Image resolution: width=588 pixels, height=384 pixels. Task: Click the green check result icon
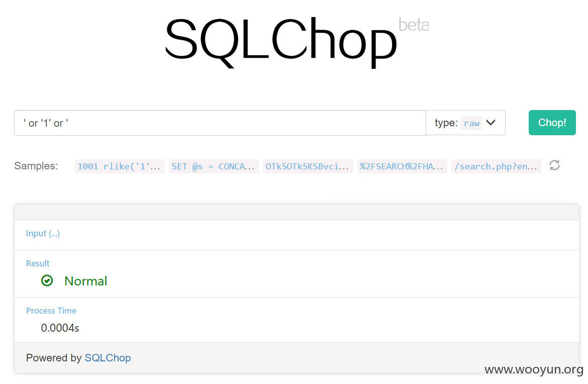[47, 280]
